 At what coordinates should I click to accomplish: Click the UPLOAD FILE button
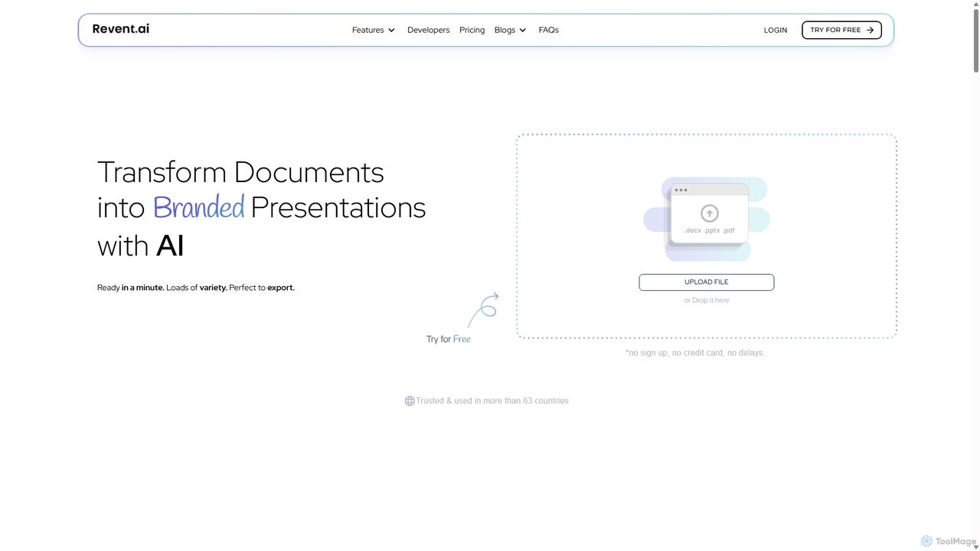click(x=706, y=282)
